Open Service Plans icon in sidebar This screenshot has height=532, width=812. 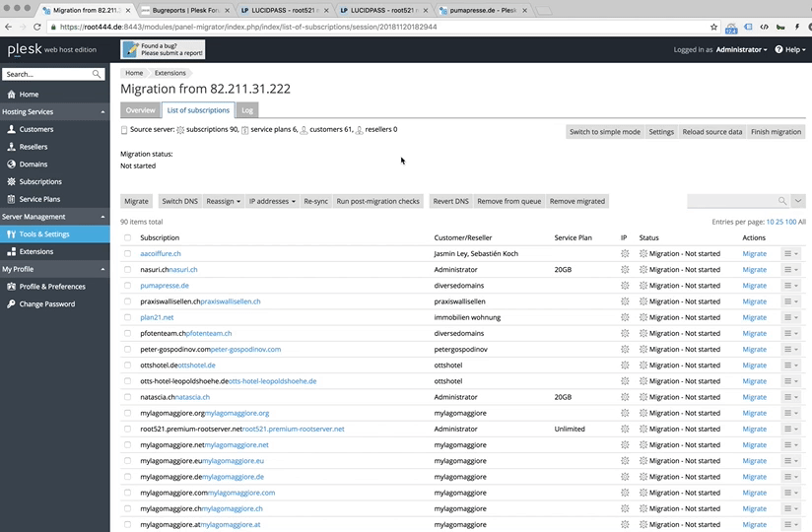[11, 199]
